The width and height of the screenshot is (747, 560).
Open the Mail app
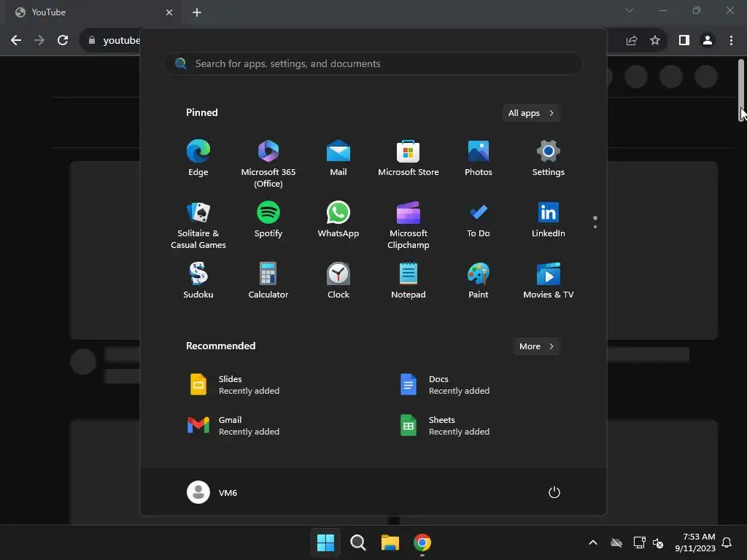click(338, 158)
